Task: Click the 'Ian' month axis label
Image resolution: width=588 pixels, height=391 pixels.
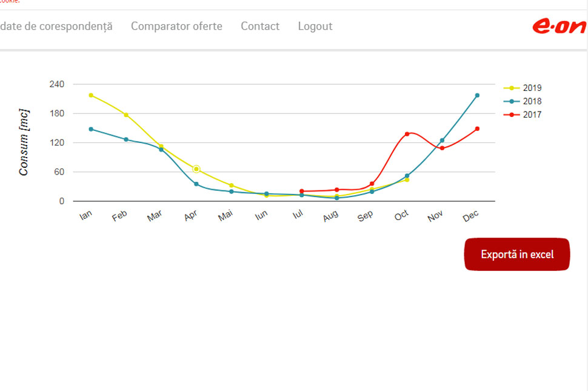Action: [85, 215]
